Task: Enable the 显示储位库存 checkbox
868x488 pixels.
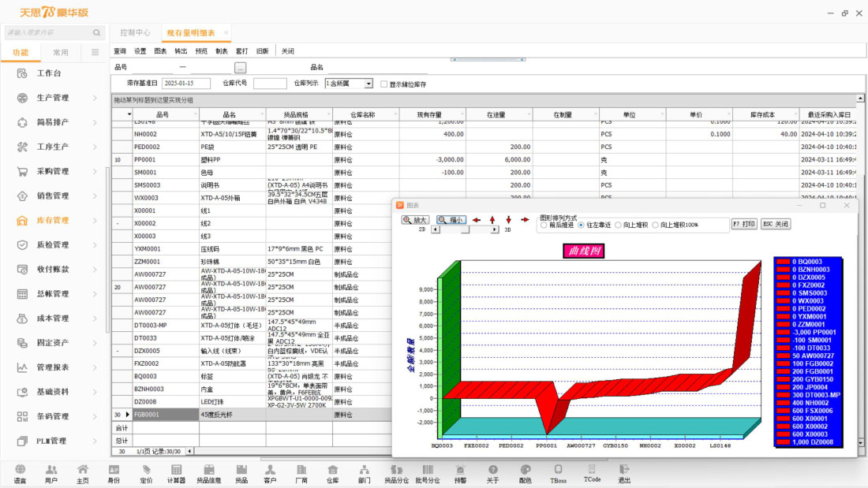Action: [x=384, y=84]
